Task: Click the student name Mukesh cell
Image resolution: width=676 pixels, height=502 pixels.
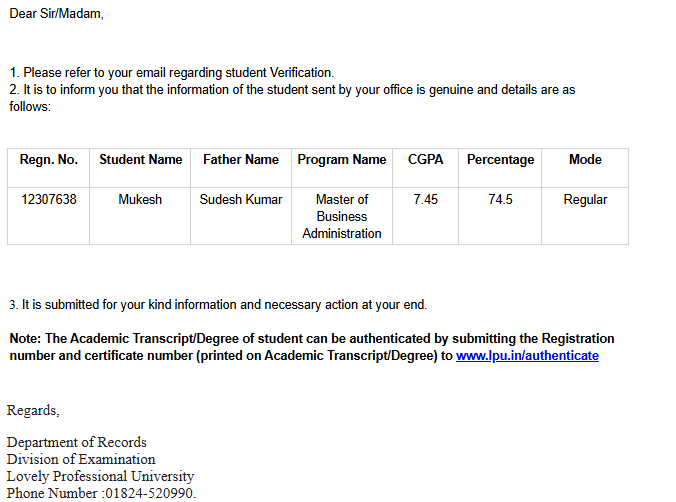Action: point(140,199)
